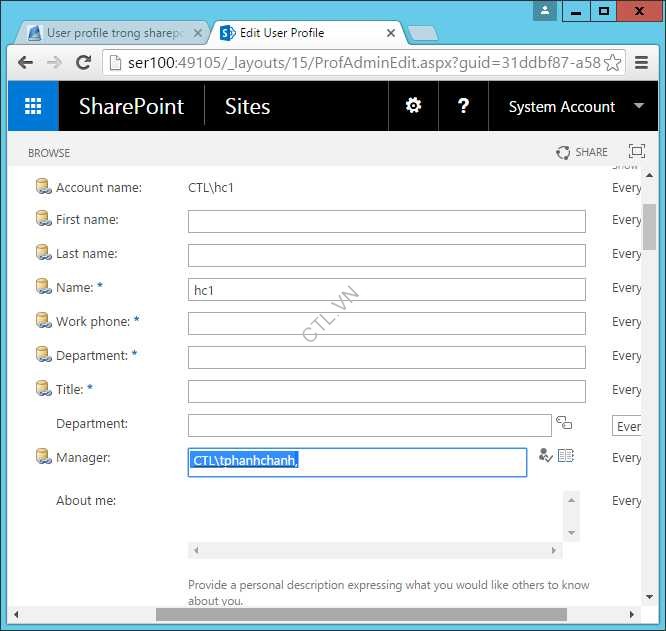Close the Edit User Profile tab
This screenshot has height=631, width=666.
[391, 33]
